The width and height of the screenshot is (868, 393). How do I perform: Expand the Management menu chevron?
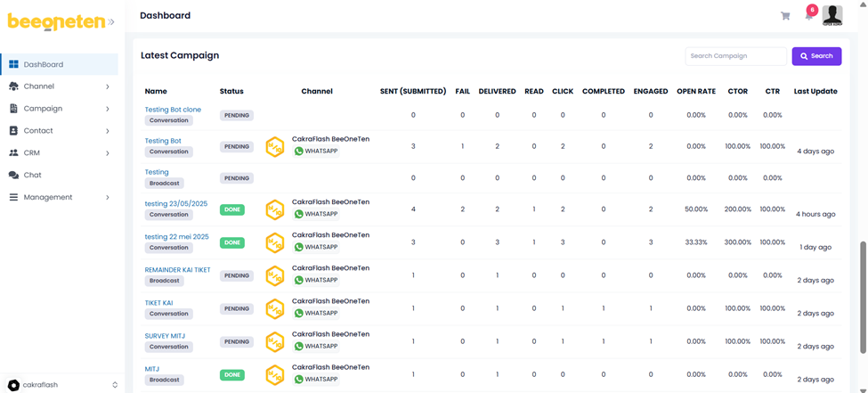(x=108, y=197)
